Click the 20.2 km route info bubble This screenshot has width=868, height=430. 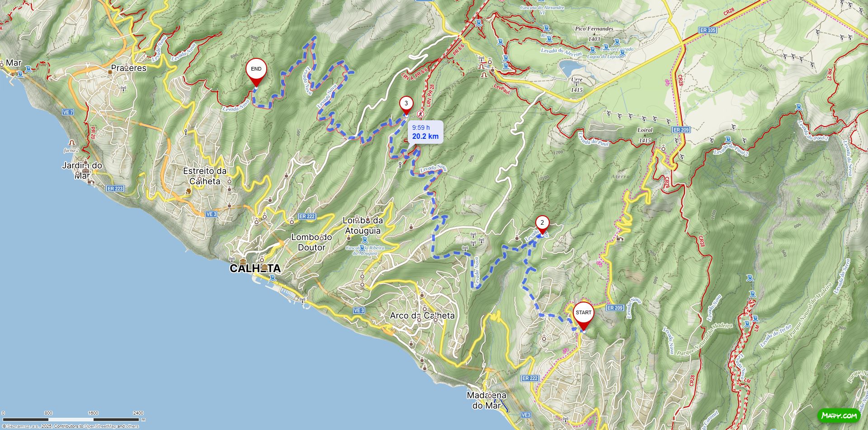pyautogui.click(x=425, y=132)
